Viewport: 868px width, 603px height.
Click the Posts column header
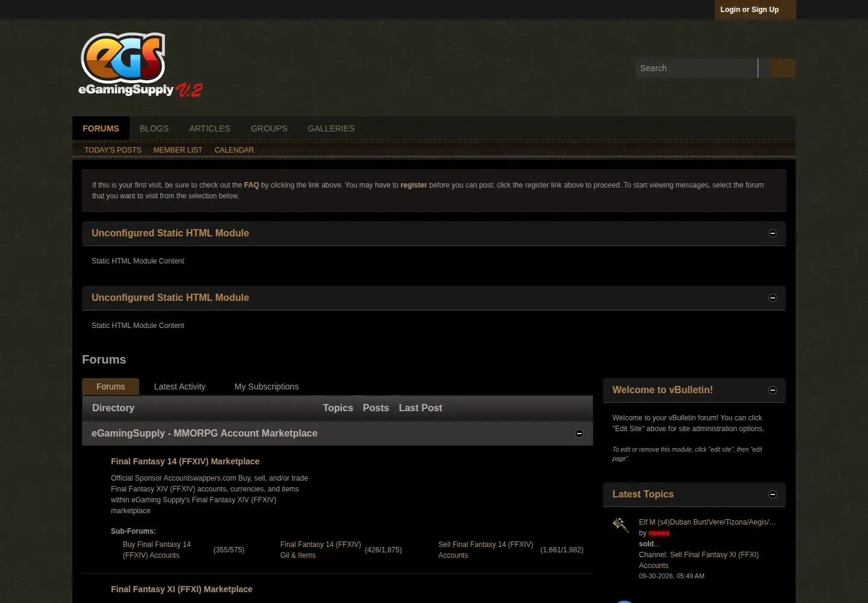[x=376, y=408]
